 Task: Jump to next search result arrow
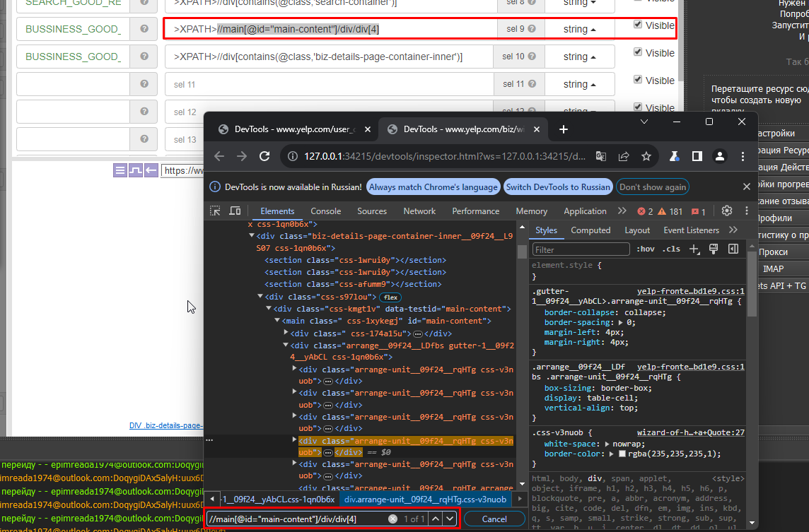tap(450, 519)
